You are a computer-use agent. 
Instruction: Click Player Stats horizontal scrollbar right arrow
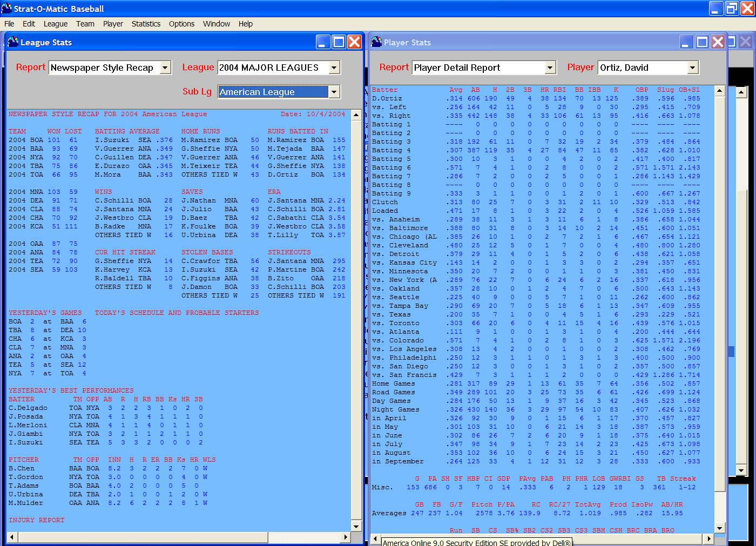tap(710, 538)
